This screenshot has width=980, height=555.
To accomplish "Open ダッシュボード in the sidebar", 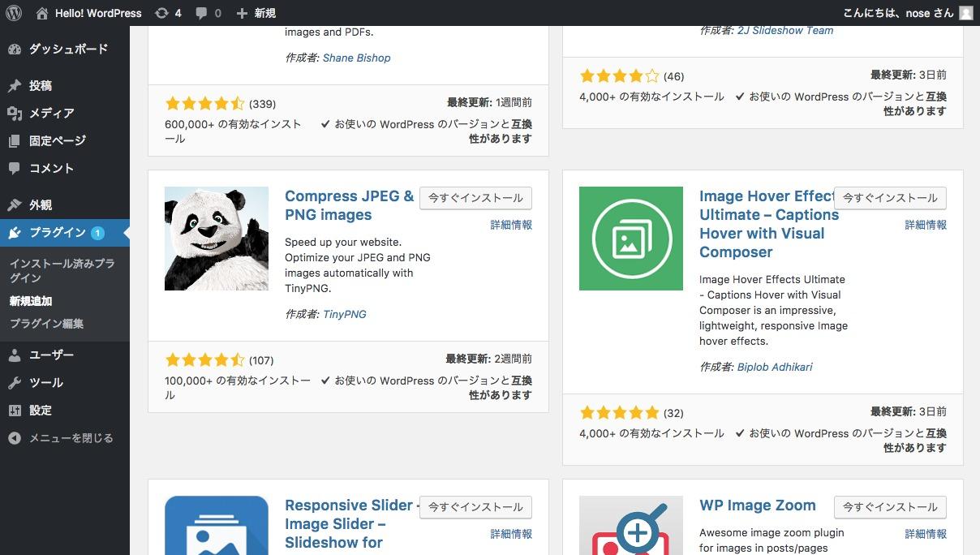I will pos(68,49).
